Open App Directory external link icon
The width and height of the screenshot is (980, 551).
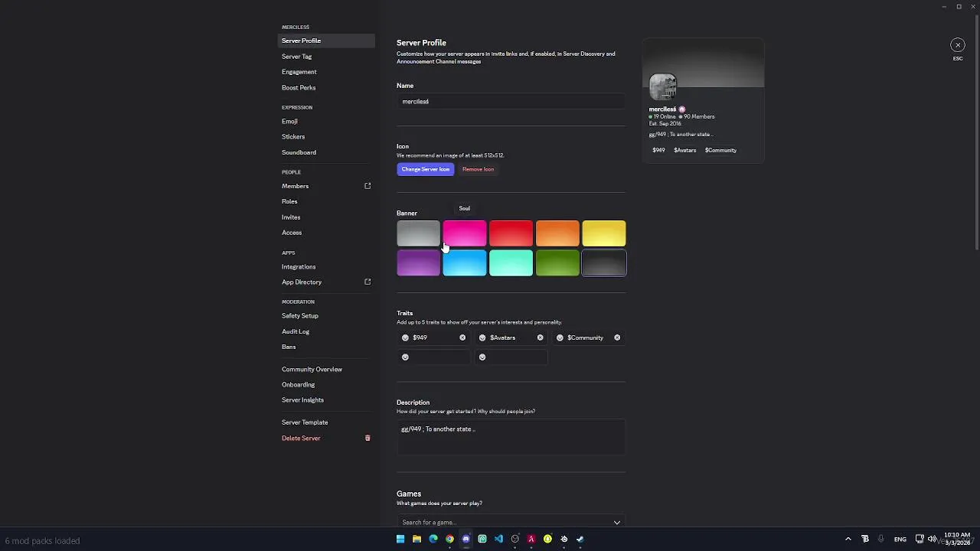point(367,282)
